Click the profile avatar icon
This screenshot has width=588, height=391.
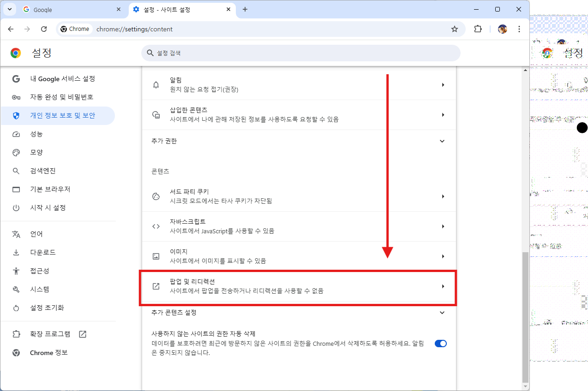[503, 29]
